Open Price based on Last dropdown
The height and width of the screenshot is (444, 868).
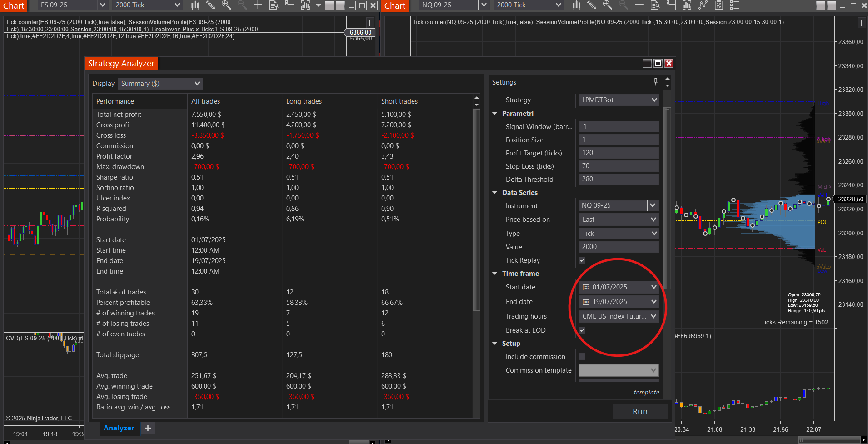619,220
